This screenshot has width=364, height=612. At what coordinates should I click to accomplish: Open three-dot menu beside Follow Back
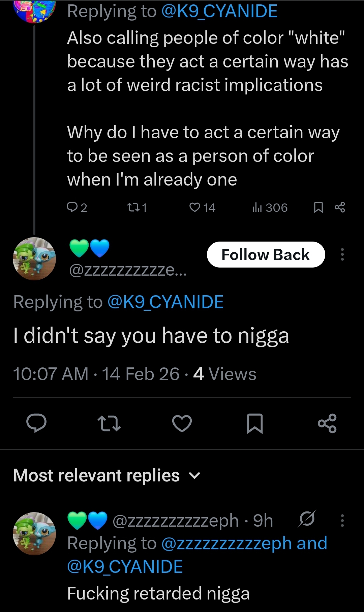pyautogui.click(x=342, y=254)
